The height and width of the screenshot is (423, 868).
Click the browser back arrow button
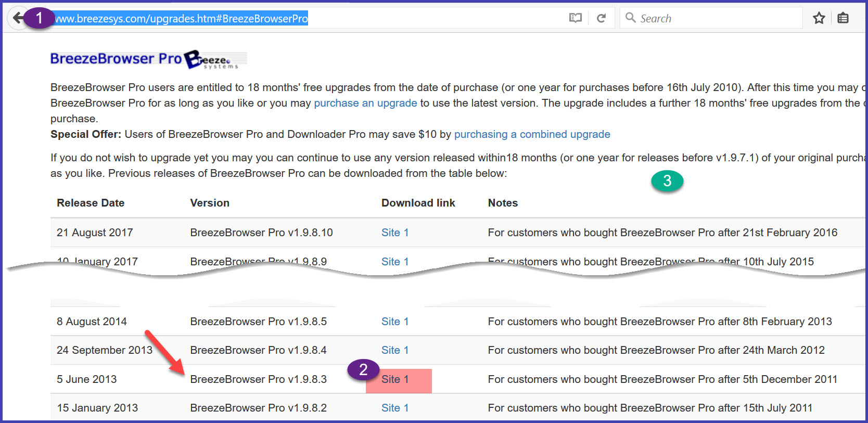coord(18,18)
